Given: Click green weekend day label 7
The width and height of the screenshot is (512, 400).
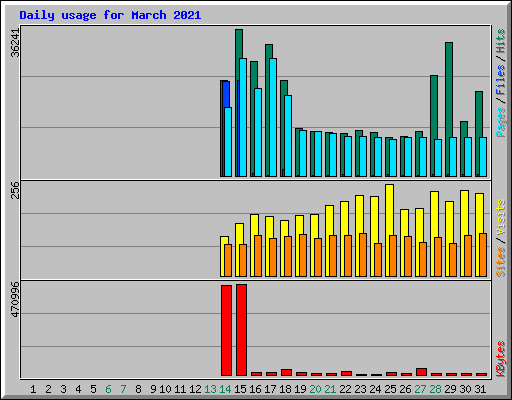Looking at the screenshot, I should click(x=123, y=389).
